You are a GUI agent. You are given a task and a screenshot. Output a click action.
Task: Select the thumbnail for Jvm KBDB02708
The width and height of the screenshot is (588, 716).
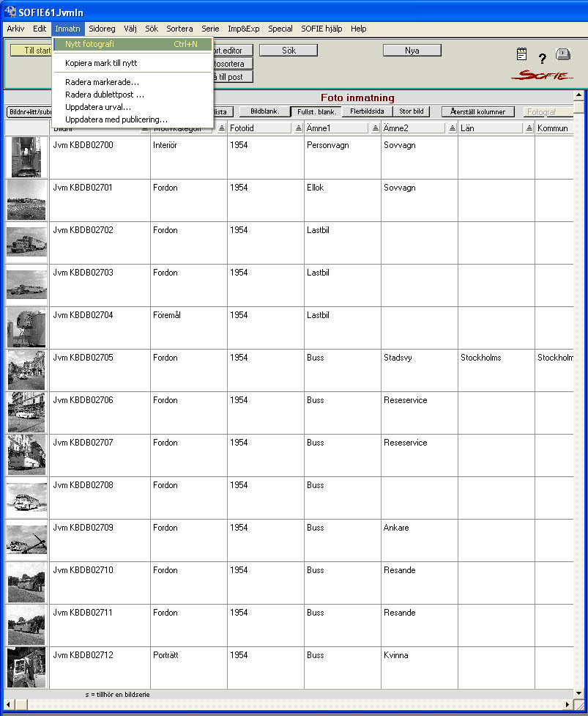27,498
